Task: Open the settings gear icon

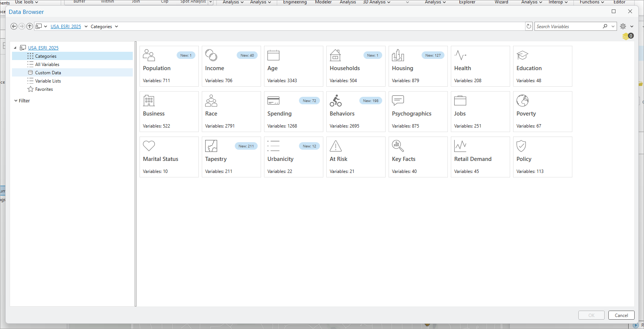Action: click(623, 26)
